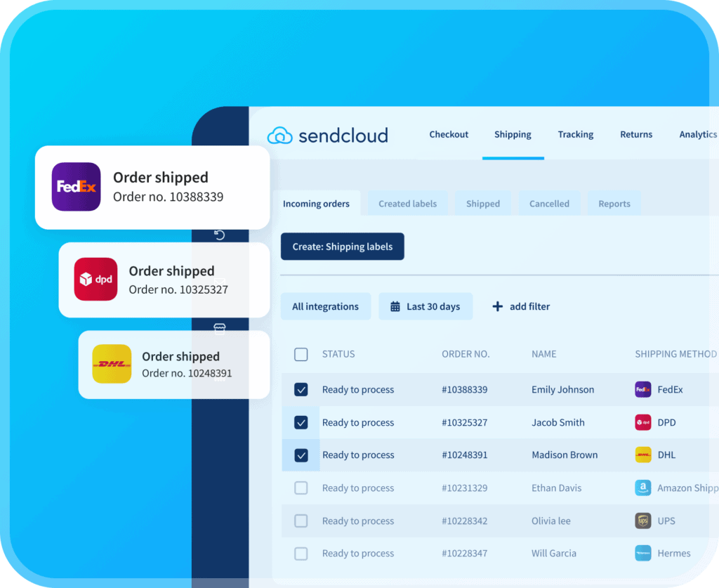Viewport: 719px width, 588px height.
Task: Select order row #10228342 for Olivia lee
Action: coord(301,521)
